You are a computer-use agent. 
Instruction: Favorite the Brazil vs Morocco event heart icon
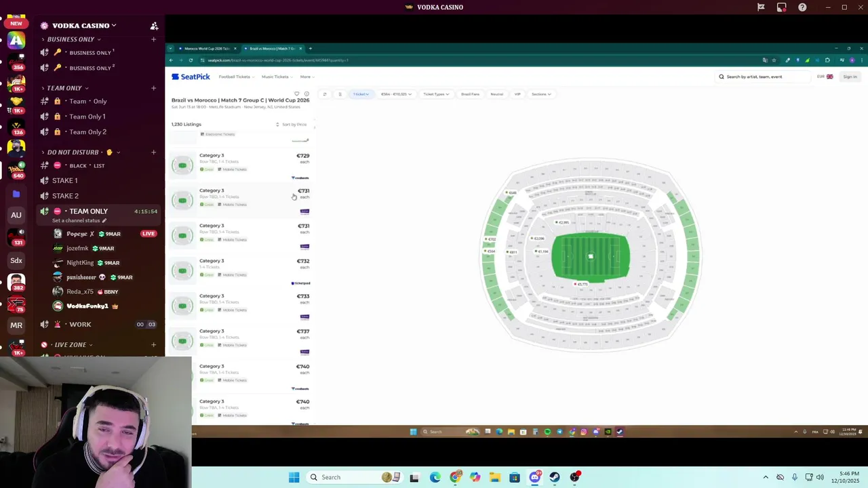(x=296, y=94)
